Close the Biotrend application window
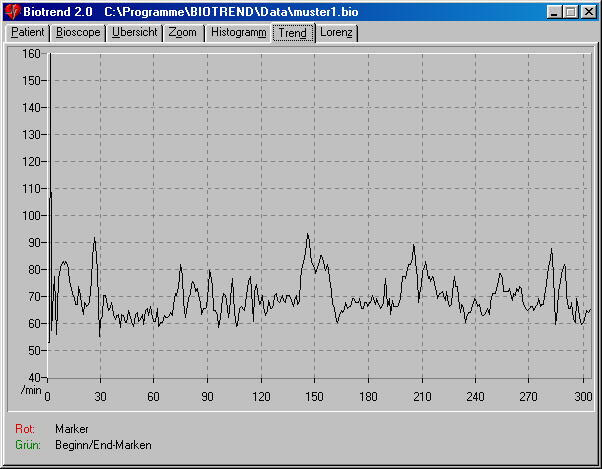This screenshot has width=602, height=469. pos(588,11)
